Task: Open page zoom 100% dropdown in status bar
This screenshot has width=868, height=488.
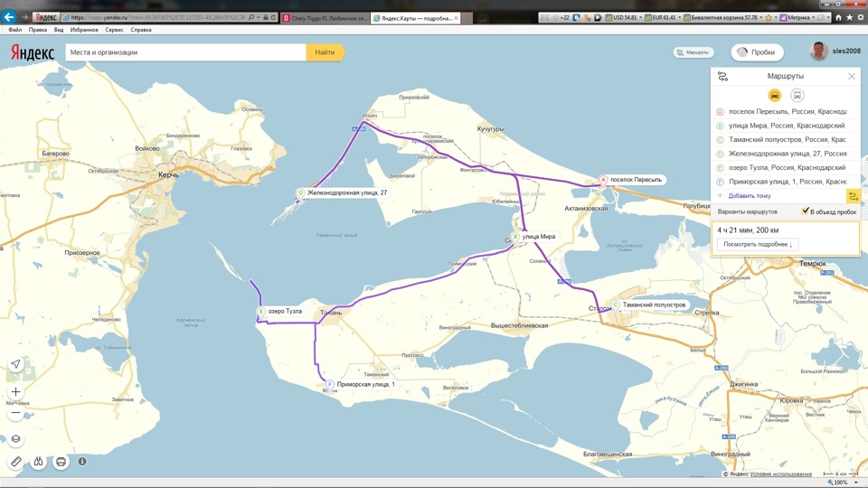Action: click(856, 483)
